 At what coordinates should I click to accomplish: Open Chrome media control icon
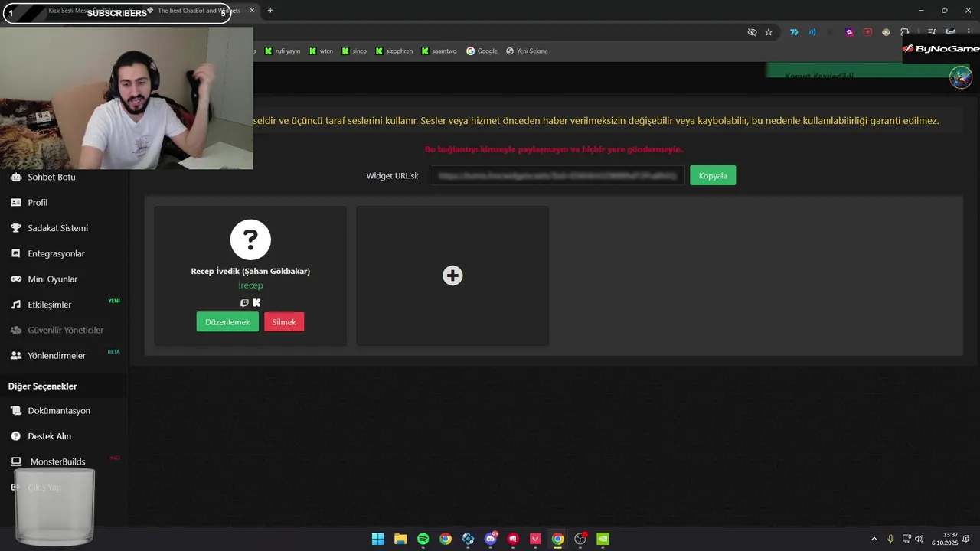[932, 32]
